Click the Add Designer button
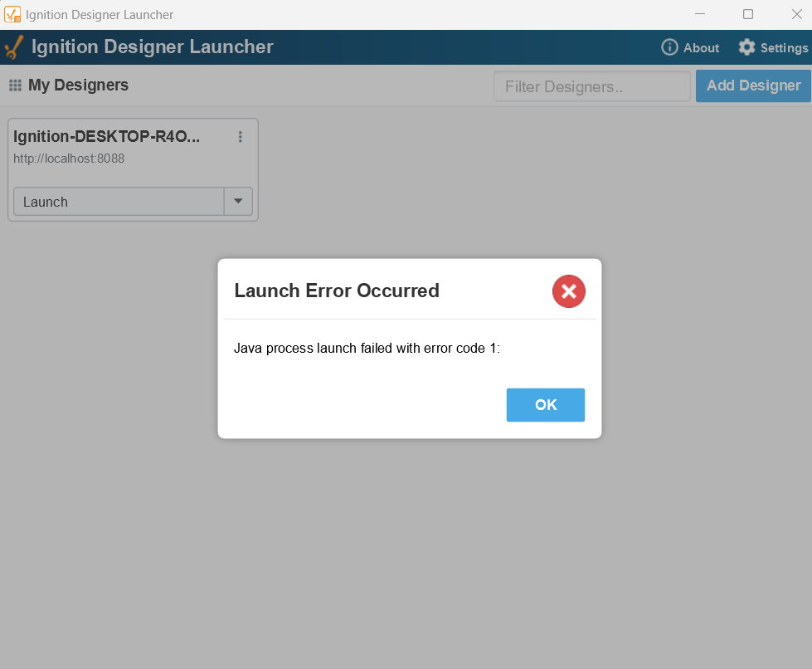This screenshot has width=812, height=669. click(753, 86)
